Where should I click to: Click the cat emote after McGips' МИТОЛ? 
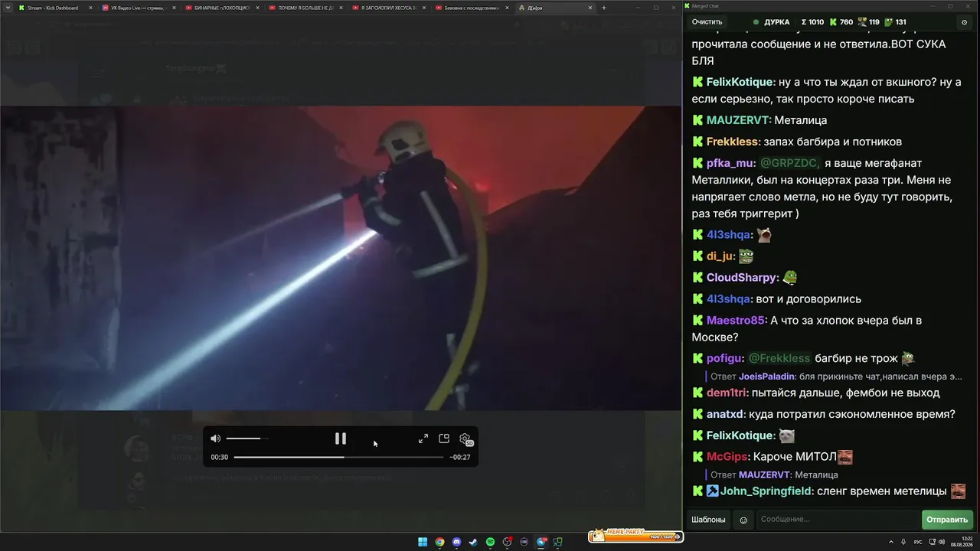coord(845,457)
